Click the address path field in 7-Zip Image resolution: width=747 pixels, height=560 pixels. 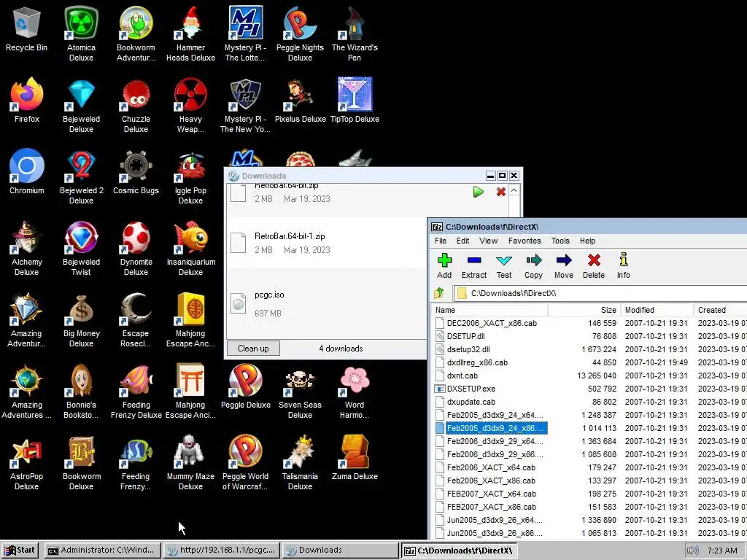(x=600, y=293)
